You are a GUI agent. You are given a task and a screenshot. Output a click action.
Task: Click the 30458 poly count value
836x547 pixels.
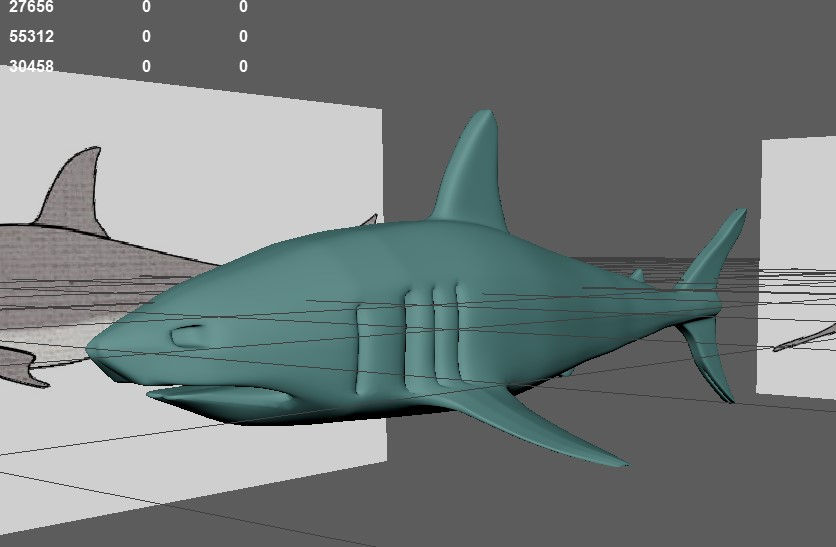pos(31,66)
